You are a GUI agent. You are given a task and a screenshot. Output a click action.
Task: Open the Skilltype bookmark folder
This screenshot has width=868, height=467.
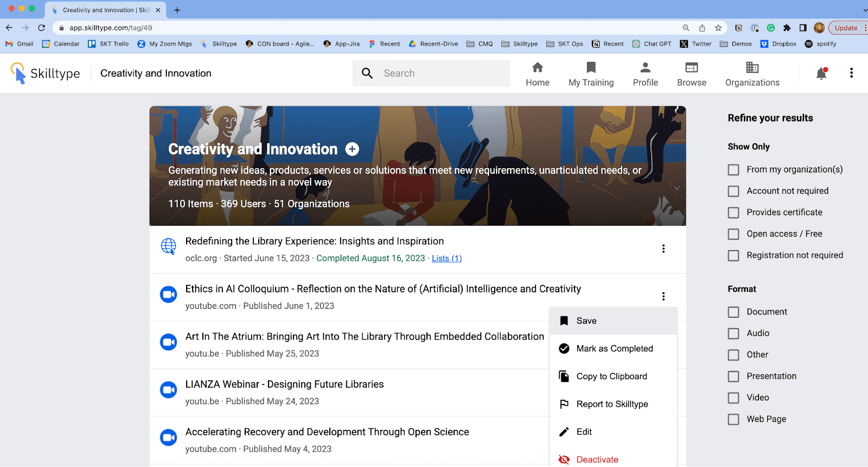click(519, 44)
